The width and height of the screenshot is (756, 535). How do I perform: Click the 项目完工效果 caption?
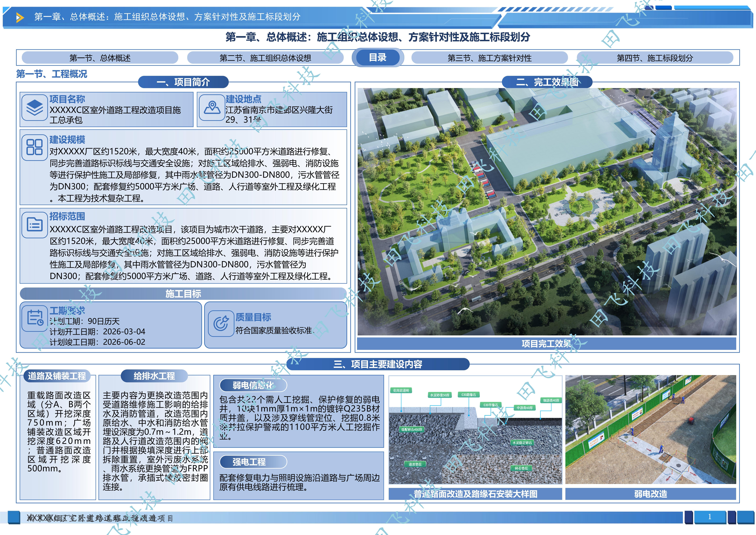547,344
